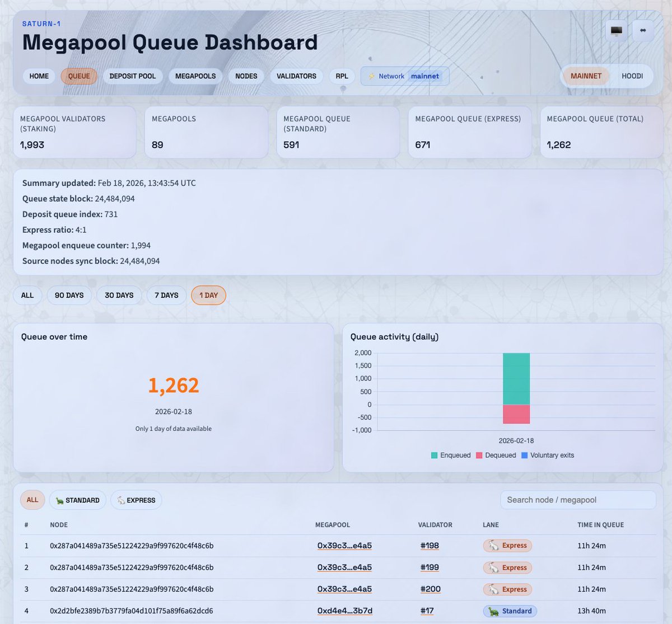Screen dimensions: 672x624
Task: Click the TIME IN QUEUE column header
Action: click(600, 525)
